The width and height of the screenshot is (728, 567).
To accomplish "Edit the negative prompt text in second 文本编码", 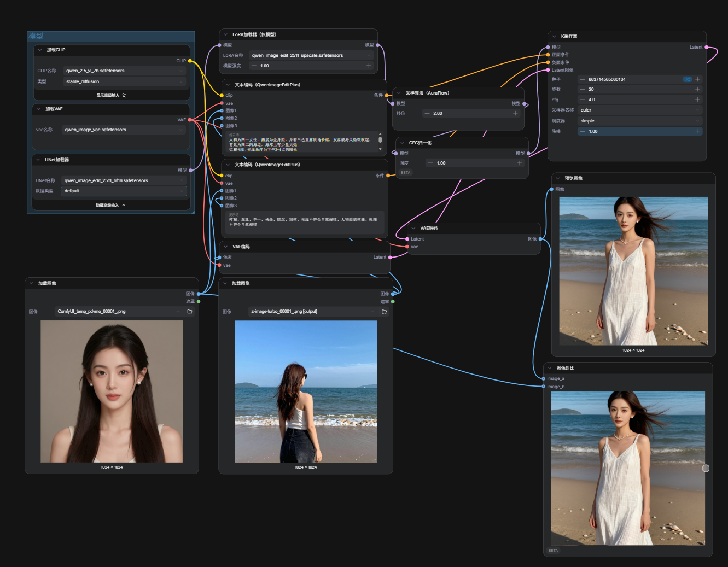I will click(x=305, y=222).
